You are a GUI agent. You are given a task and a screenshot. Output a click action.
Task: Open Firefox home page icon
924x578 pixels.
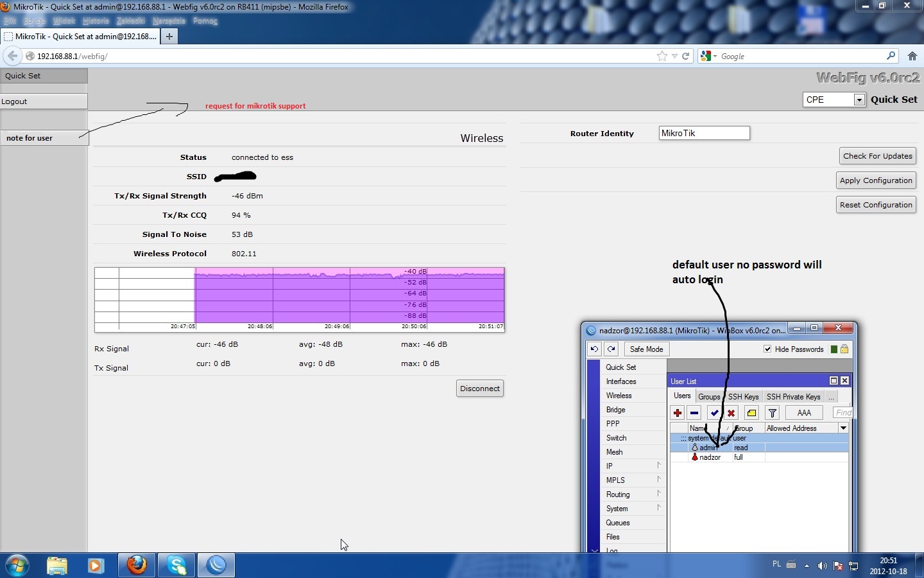point(912,57)
